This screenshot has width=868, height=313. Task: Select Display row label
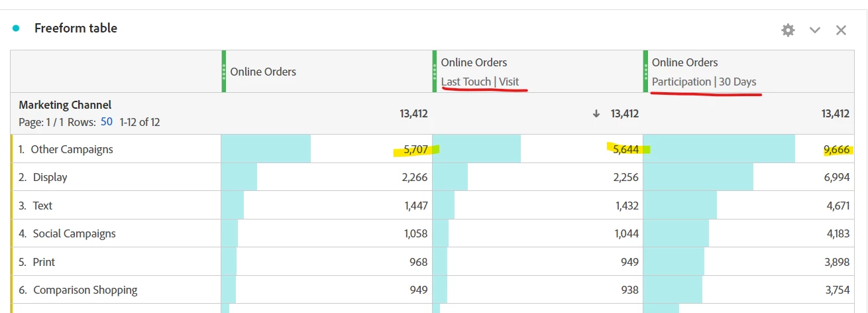coord(50,177)
